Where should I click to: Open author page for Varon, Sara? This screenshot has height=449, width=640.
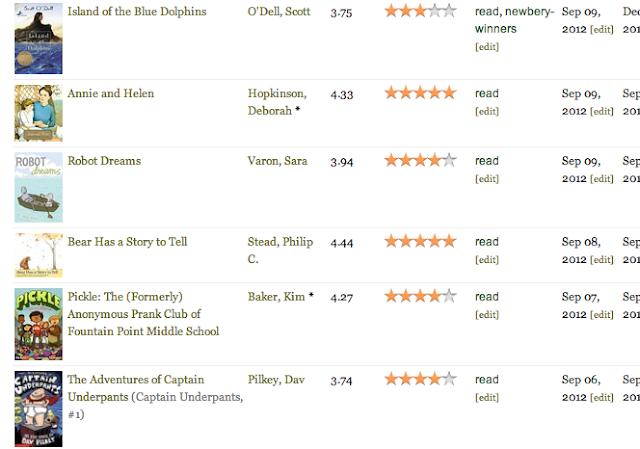(277, 161)
